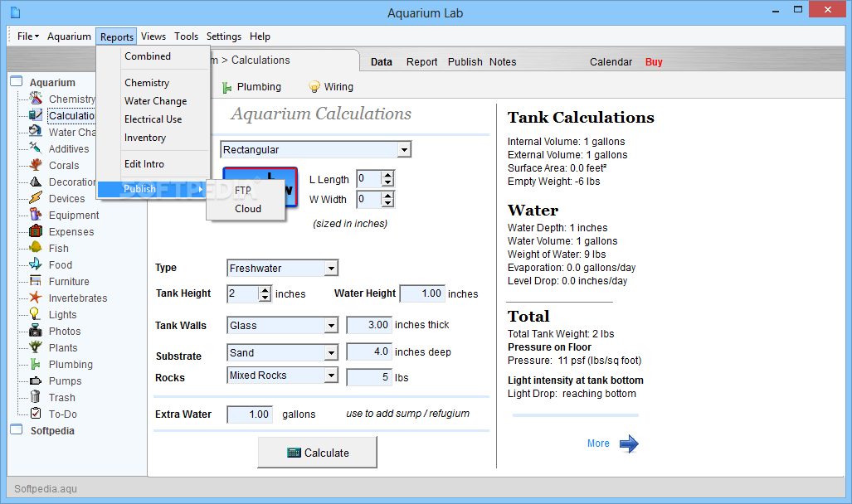Viewport: 852px width, 504px height.
Task: Click the Pumps icon in sidebar
Action: tap(36, 380)
